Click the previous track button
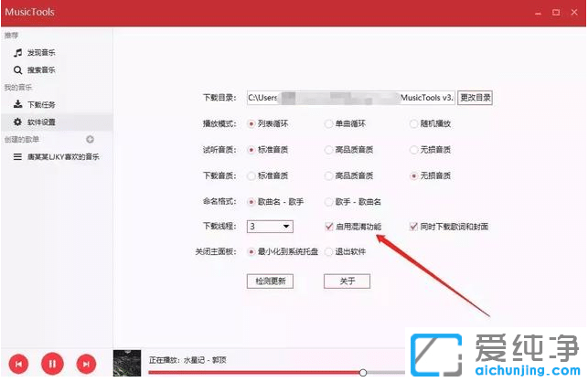 (x=18, y=364)
